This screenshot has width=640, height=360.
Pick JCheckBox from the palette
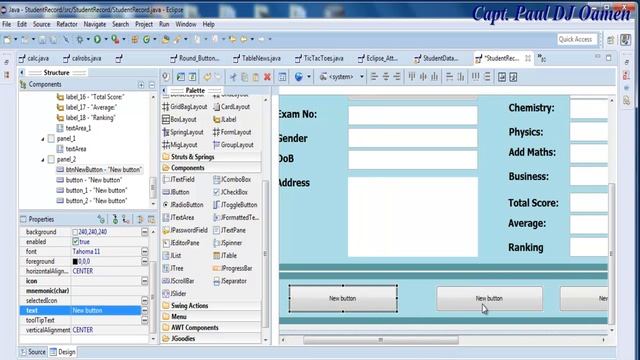230,192
